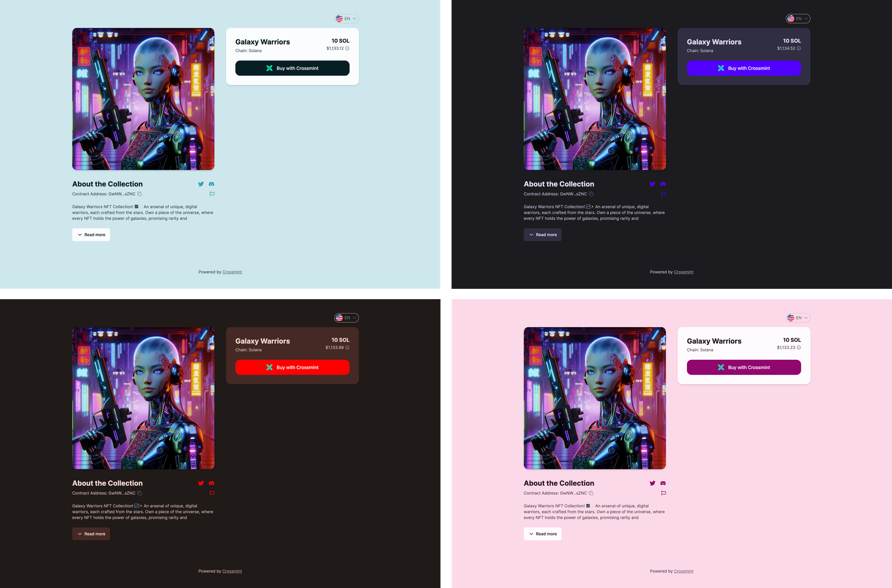Click Buy with Crossmint button bottom-right panel
This screenshot has width=892, height=588.
pos(743,367)
